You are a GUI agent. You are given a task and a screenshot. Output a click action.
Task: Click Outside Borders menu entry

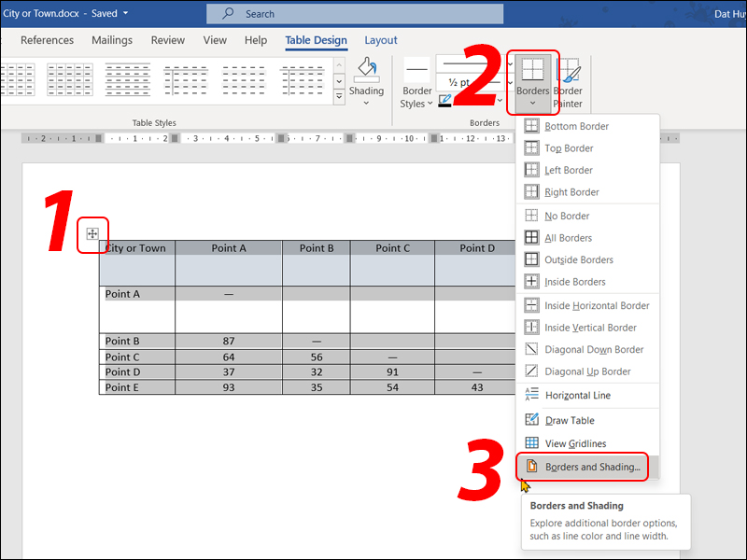pos(578,259)
